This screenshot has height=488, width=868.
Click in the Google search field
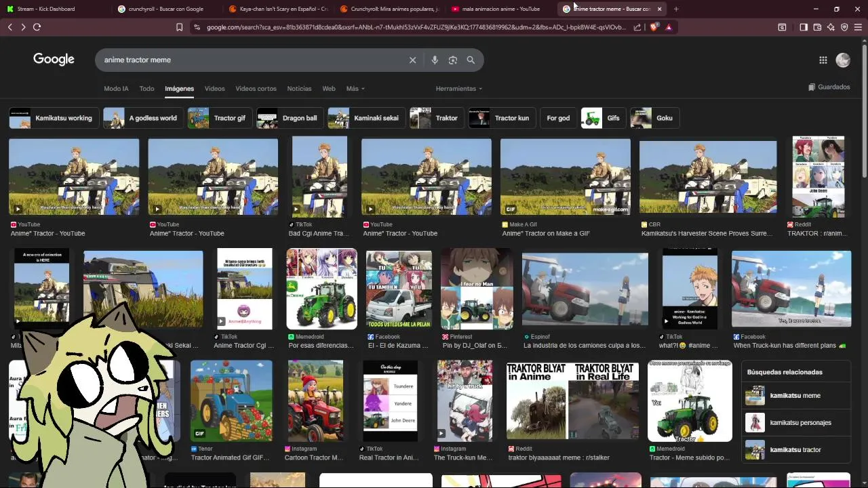[254, 60]
